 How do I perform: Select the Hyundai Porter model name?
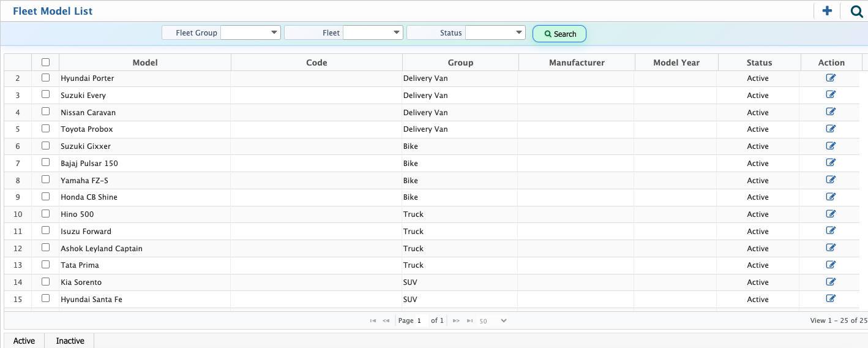pyautogui.click(x=88, y=78)
